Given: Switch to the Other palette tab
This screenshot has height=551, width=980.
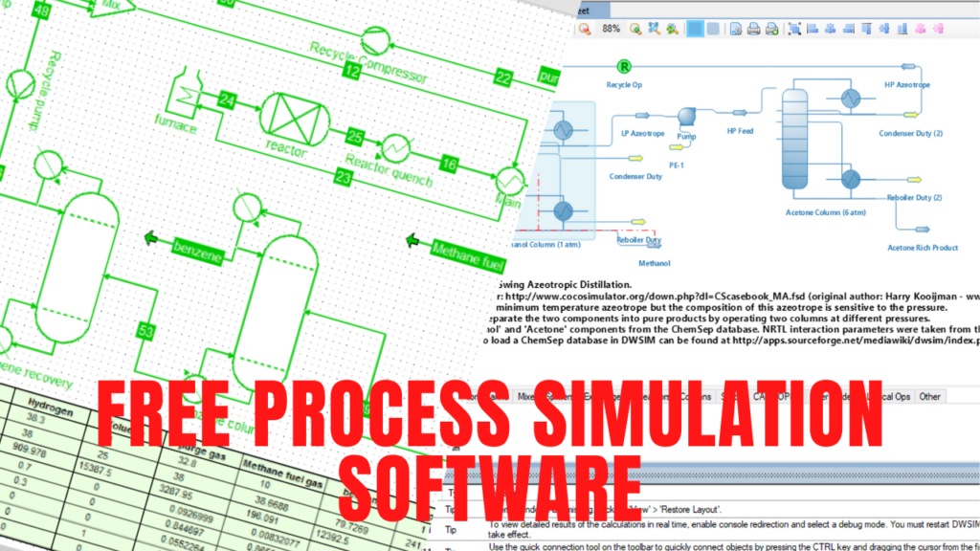Looking at the screenshot, I should click(929, 396).
